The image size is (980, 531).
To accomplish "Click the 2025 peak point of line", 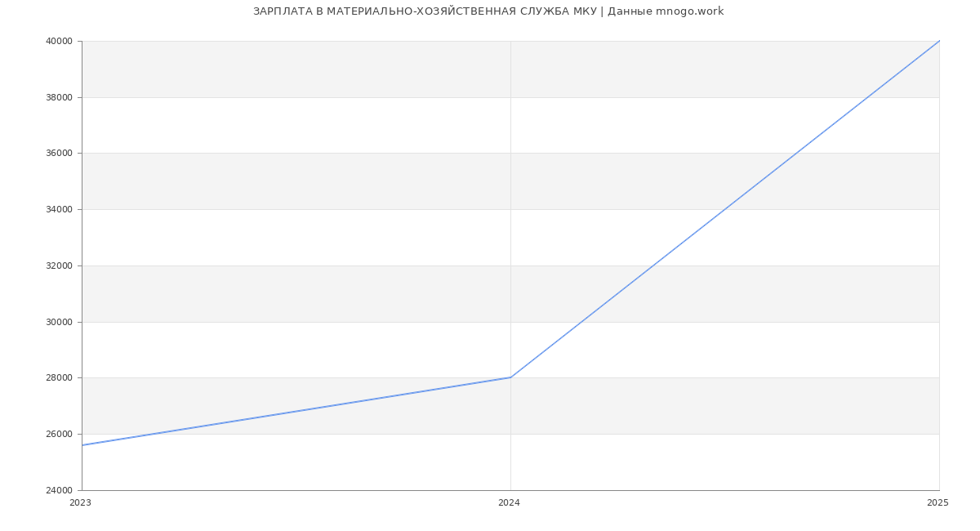I will [939, 41].
